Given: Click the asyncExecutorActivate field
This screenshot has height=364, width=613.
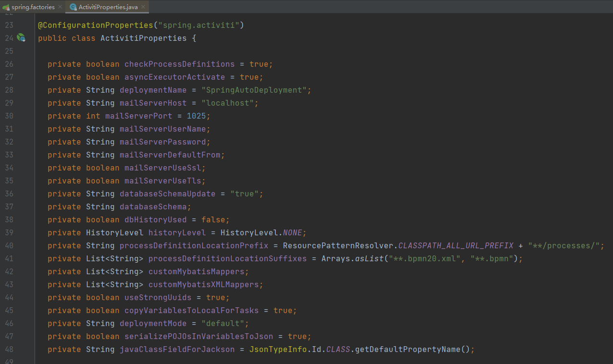Looking at the screenshot, I should pos(175,77).
